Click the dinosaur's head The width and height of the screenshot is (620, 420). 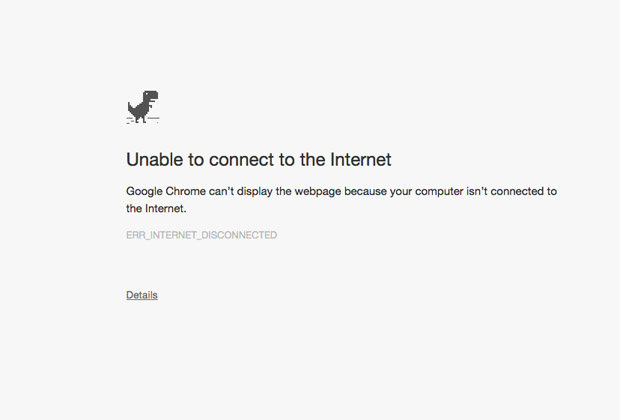coord(152,97)
